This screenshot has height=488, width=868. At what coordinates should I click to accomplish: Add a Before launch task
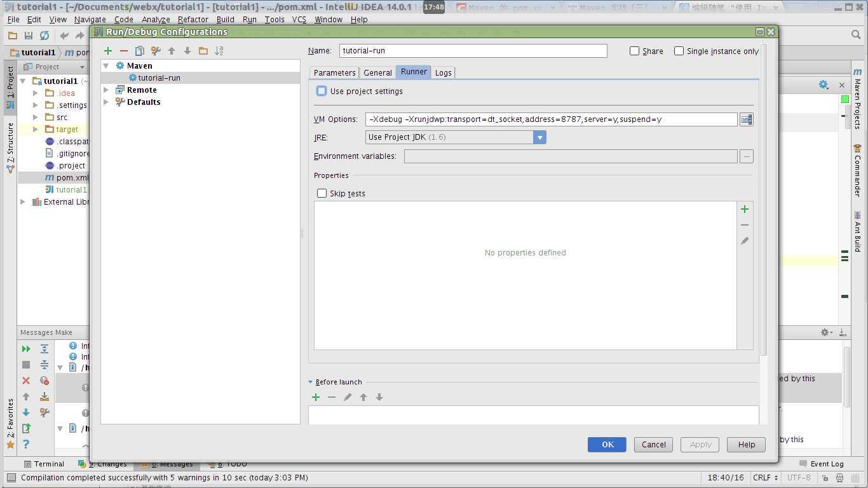[x=316, y=397]
